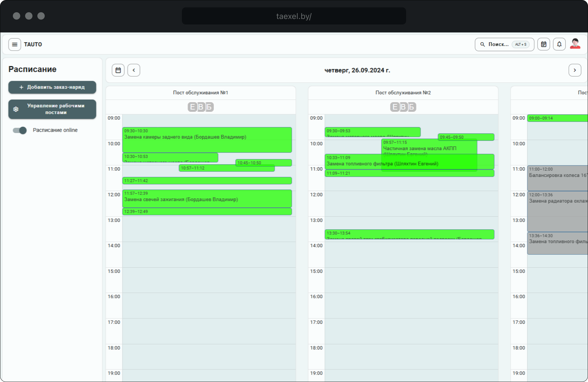Screen dimensions: 588x382
Task: Click Пост обслуживания №2 column header
Action: 403,93
